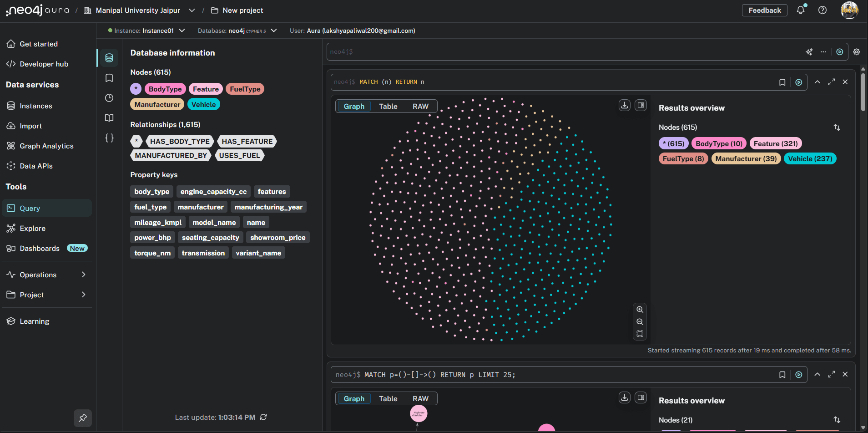Focus the Cypher query input field

coord(564,52)
